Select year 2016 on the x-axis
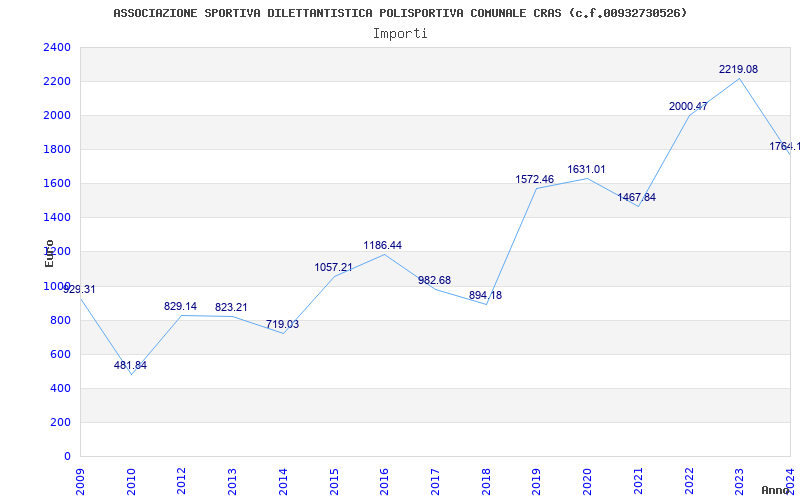Viewport: 800px width, 500px height. 385,481
